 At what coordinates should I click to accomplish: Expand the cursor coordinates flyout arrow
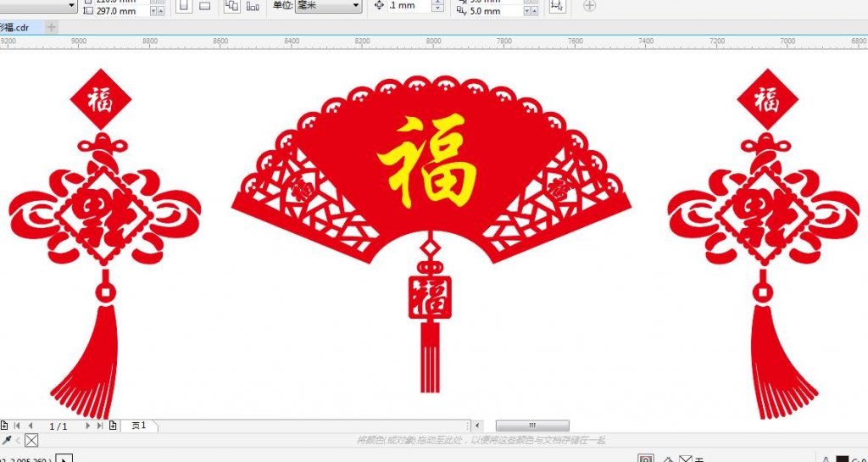[64, 459]
